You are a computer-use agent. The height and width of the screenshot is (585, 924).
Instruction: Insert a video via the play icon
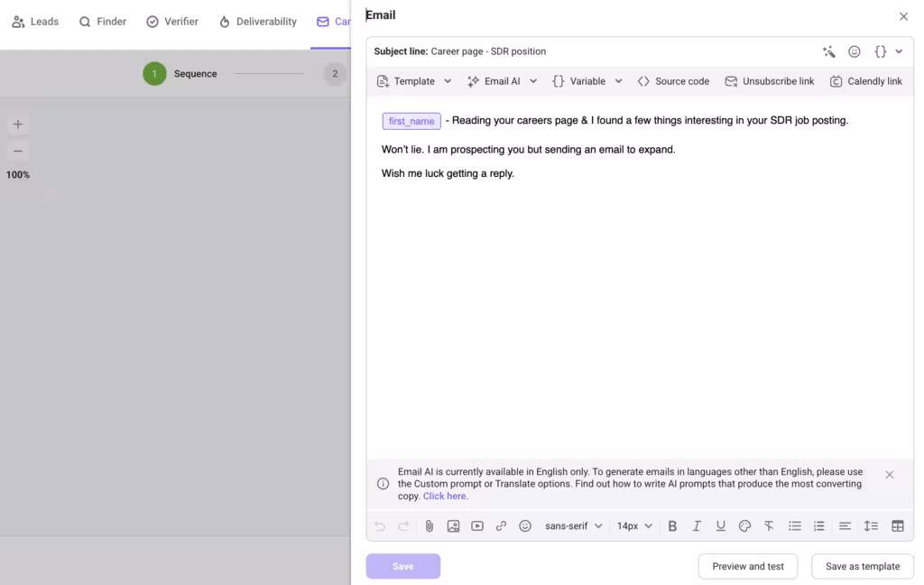[477, 526]
